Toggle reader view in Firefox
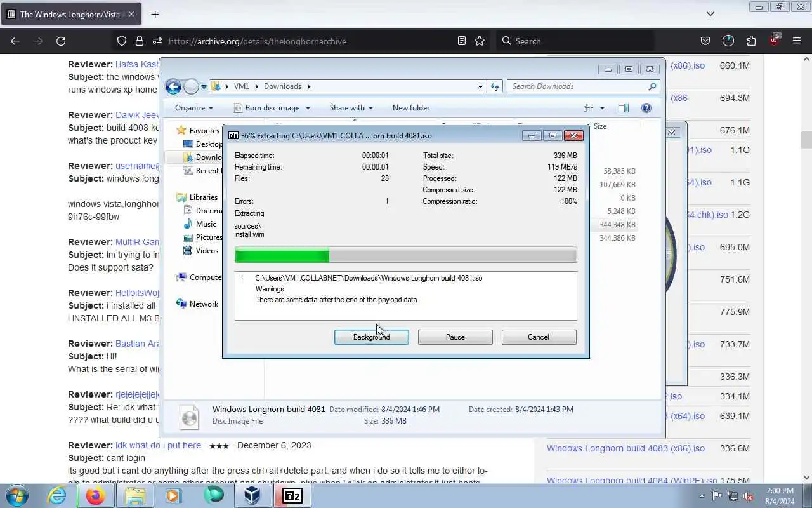Screen dimensions: 812x508 point(462,41)
